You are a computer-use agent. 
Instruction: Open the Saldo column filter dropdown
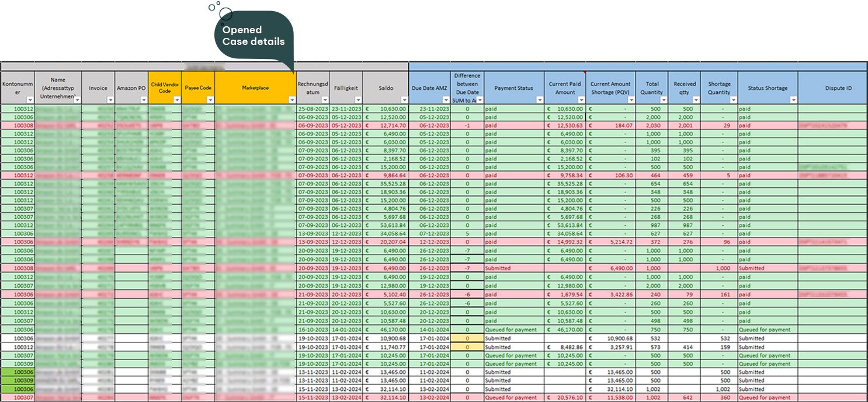(x=404, y=100)
